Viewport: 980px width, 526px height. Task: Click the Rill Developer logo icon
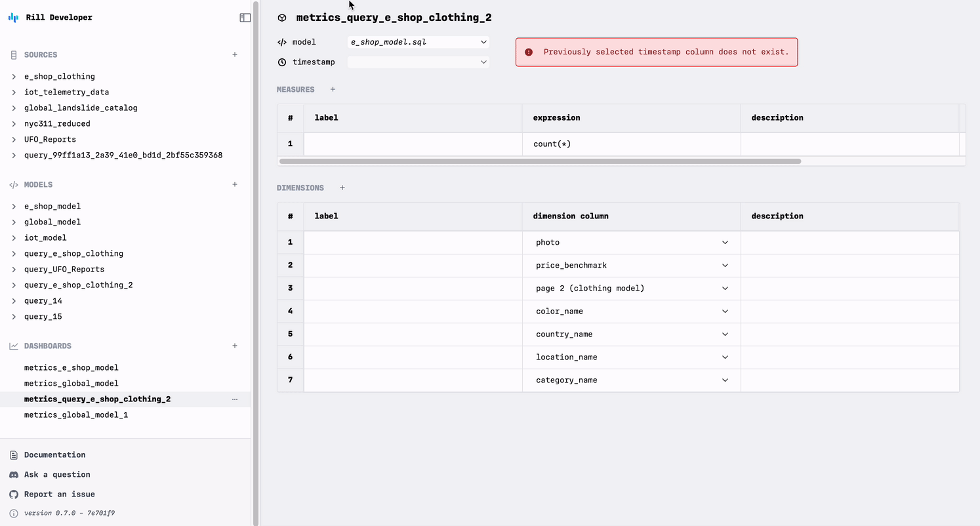pos(13,18)
